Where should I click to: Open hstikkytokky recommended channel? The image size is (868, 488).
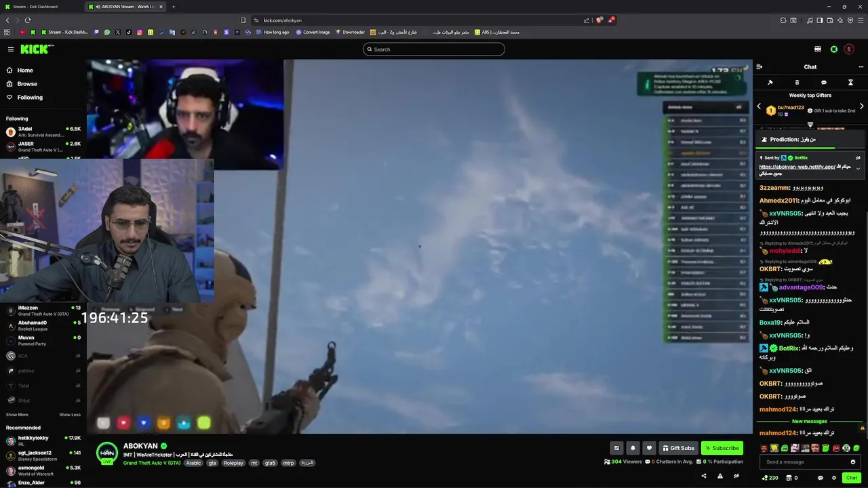pyautogui.click(x=43, y=441)
